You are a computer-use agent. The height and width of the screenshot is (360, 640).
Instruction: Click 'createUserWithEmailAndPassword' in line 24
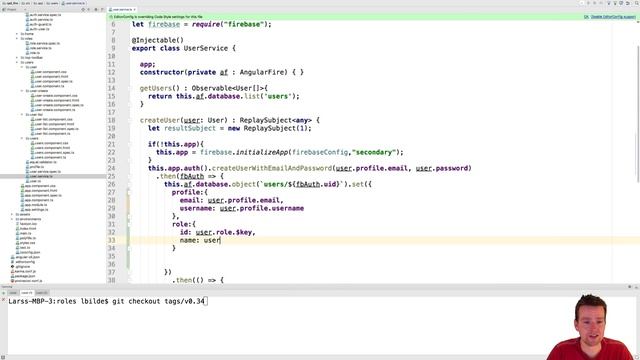[x=272, y=168]
